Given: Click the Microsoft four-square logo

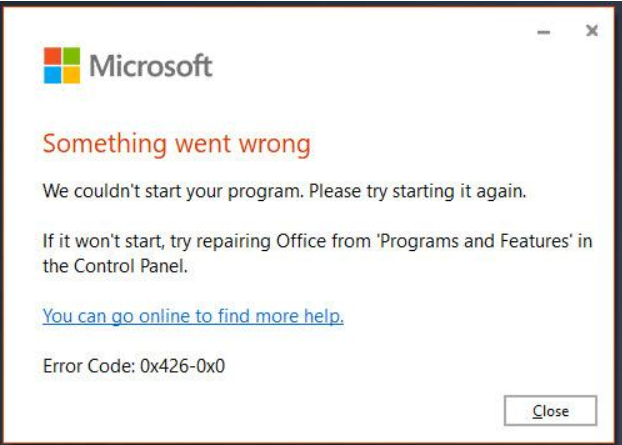Looking at the screenshot, I should [62, 65].
